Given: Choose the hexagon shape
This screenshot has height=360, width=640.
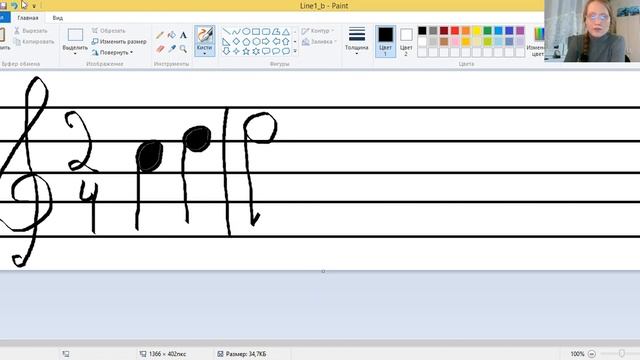Looking at the screenshot, I should pyautogui.click(x=256, y=42).
